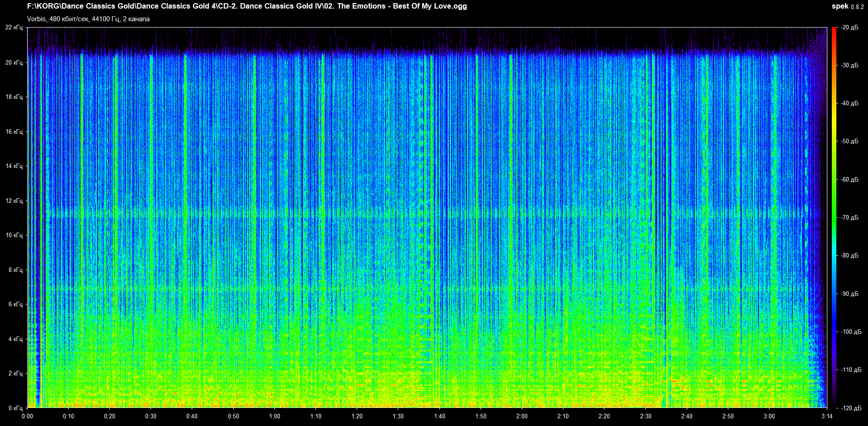Click the 2:00 time axis marker

(x=522, y=416)
